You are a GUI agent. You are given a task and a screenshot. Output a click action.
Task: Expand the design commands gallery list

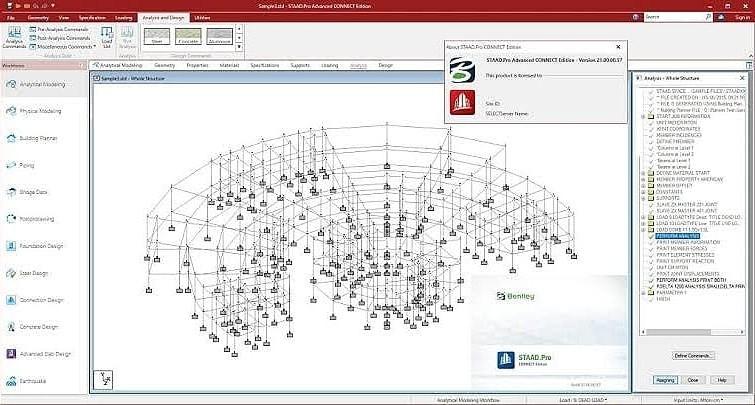coord(239,47)
